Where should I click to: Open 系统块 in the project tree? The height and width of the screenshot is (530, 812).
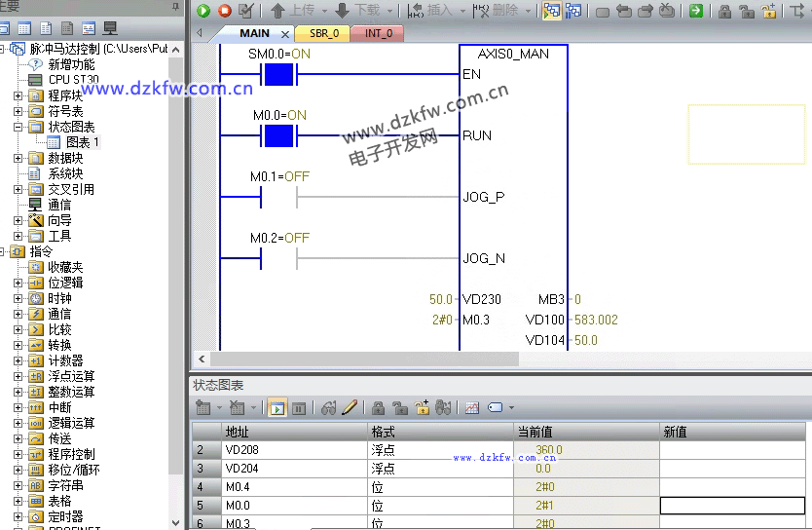click(x=65, y=173)
